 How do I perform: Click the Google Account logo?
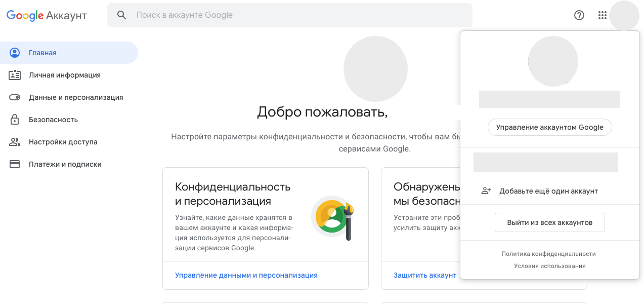47,16
